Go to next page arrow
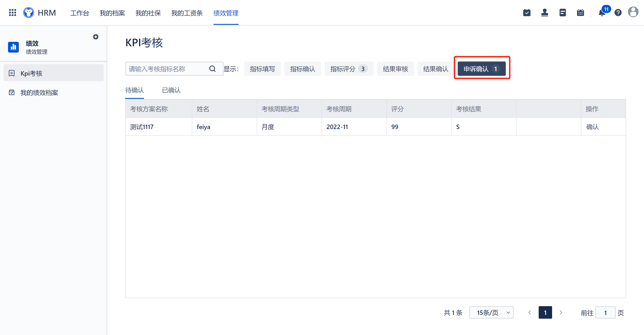Viewport: 644px width, 335px height. pyautogui.click(x=561, y=312)
